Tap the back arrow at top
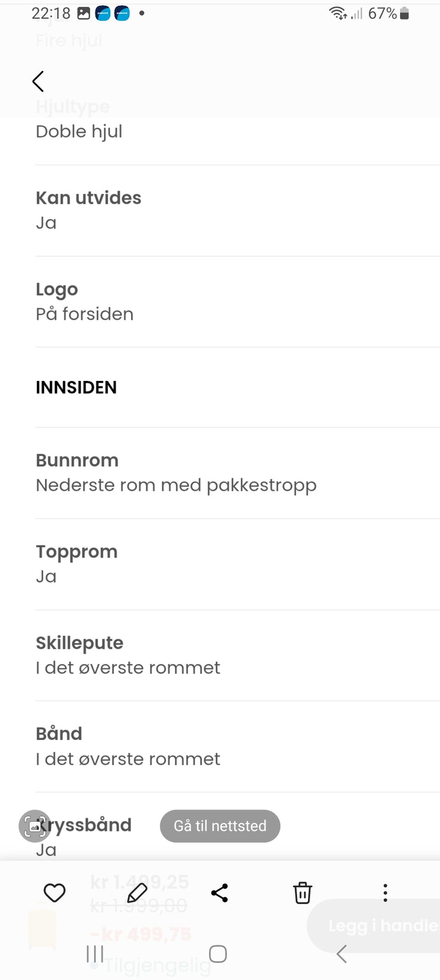The height and width of the screenshot is (980, 440). [38, 82]
